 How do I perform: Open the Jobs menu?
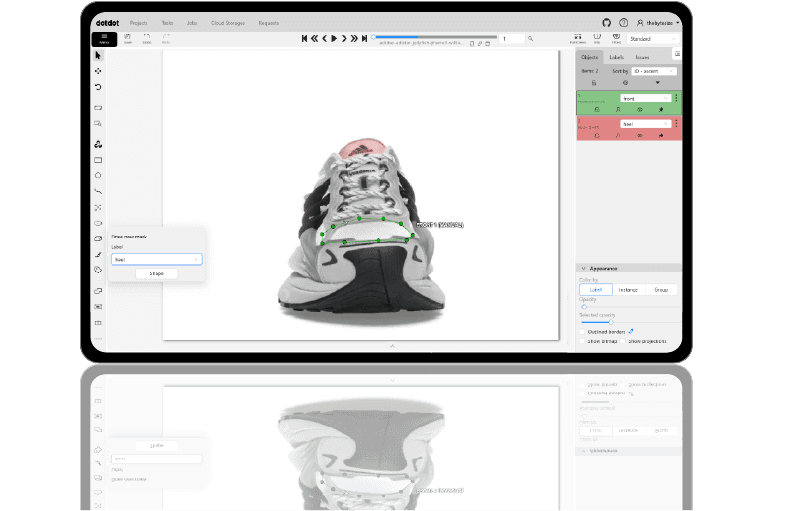click(192, 23)
